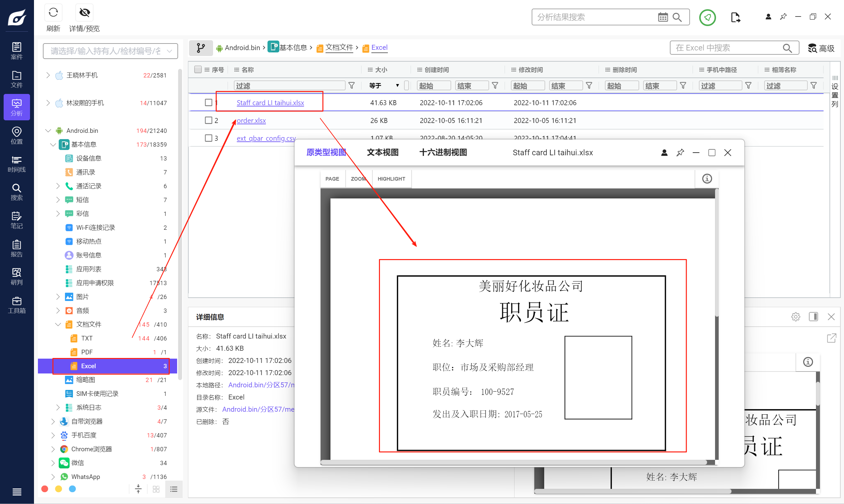Click the red color dot in the bottom left
Image resolution: width=844 pixels, height=504 pixels.
click(x=45, y=489)
